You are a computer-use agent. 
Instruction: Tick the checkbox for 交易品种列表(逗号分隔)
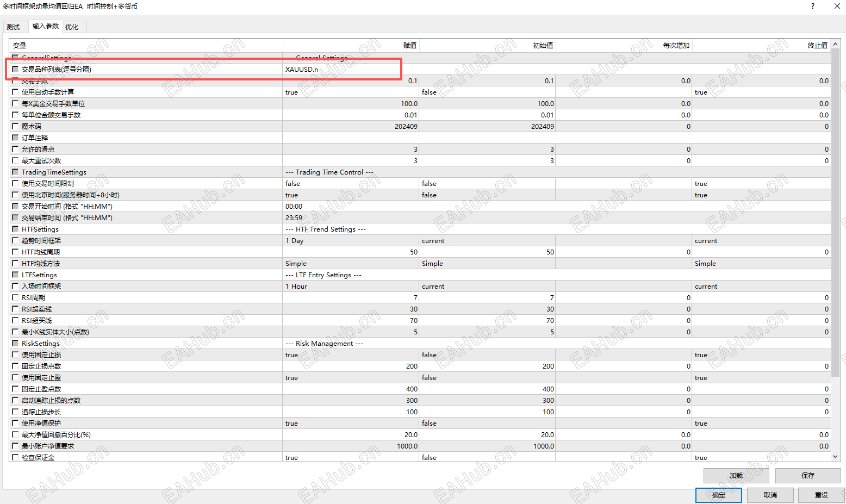pos(15,69)
